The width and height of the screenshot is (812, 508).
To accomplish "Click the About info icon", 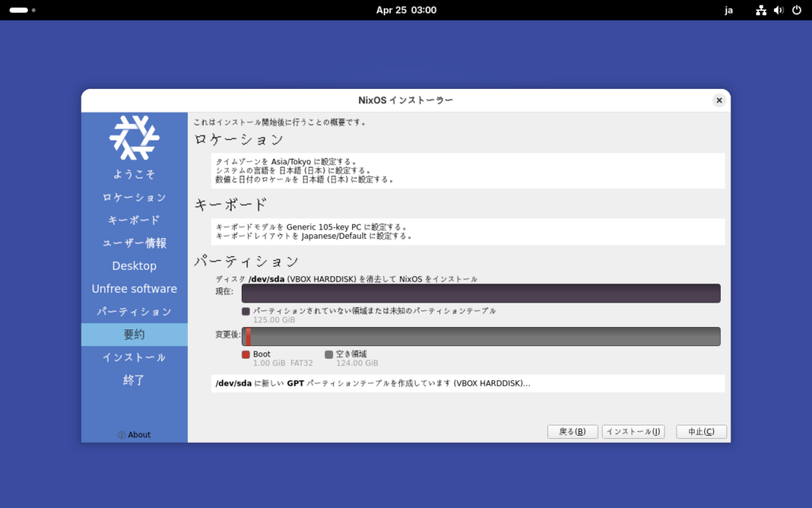I will pyautogui.click(x=121, y=435).
